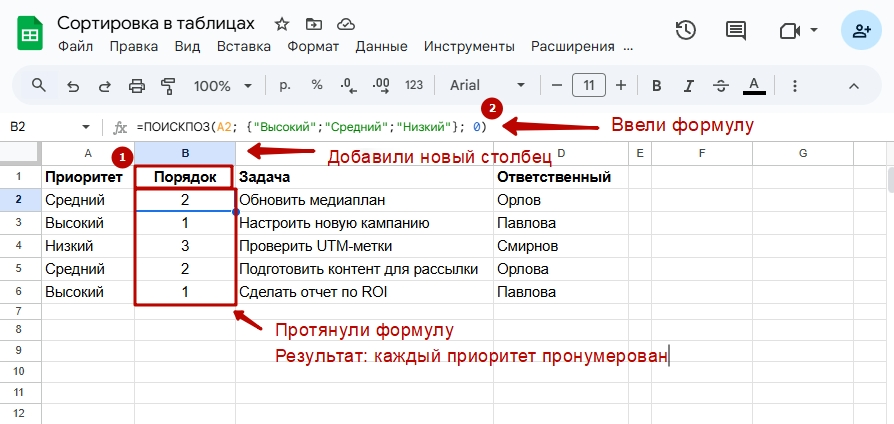The width and height of the screenshot is (894, 424).
Task: Print the spreadsheet
Action: click(x=137, y=86)
